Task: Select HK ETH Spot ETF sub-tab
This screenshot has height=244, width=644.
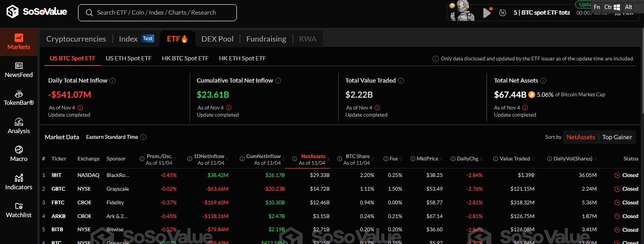Action: (x=242, y=59)
